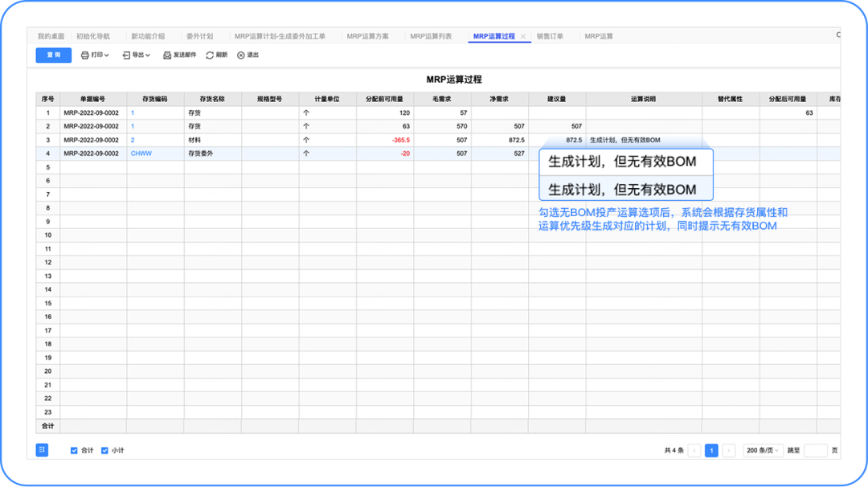Click the 运算说明 column header
868x487 pixels.
(643, 99)
